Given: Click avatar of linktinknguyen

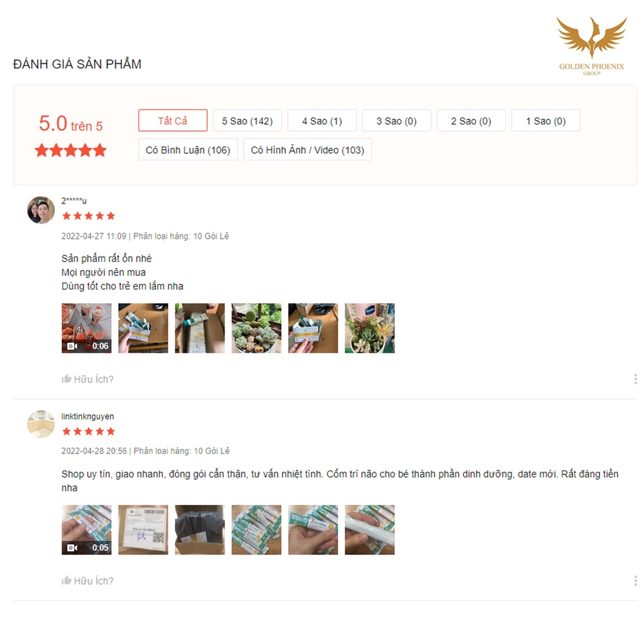Looking at the screenshot, I should 41,424.
